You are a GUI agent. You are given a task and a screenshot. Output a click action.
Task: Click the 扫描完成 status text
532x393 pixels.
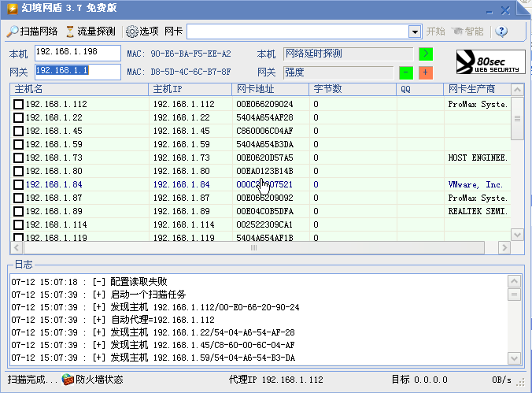pyautogui.click(x=32, y=380)
